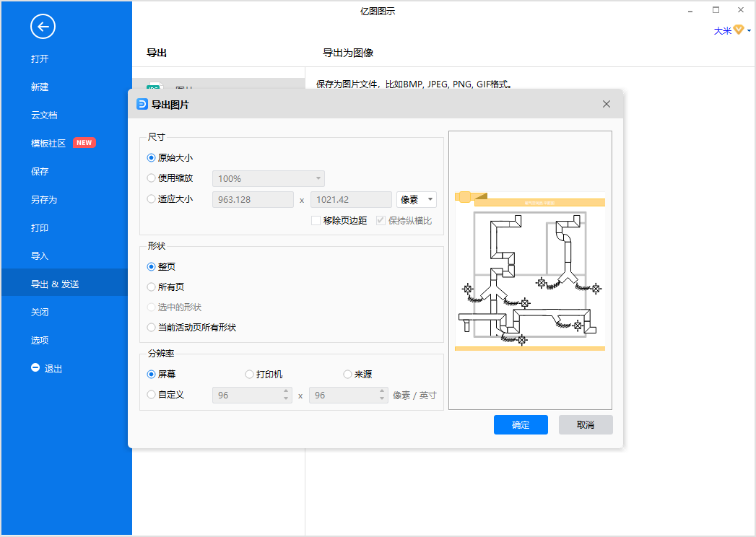
Task: Open the 大米 account dropdown arrow
Action: click(x=749, y=31)
